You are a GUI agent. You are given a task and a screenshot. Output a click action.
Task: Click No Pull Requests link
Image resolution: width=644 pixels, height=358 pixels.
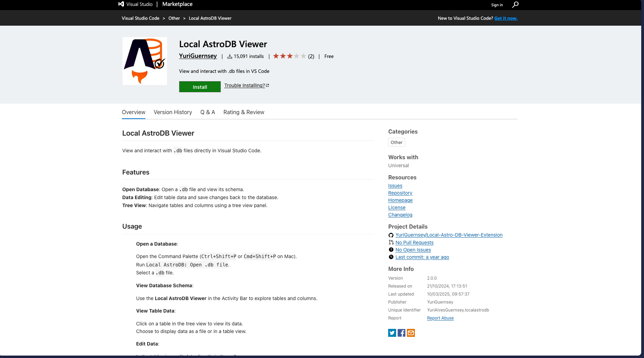click(x=415, y=242)
